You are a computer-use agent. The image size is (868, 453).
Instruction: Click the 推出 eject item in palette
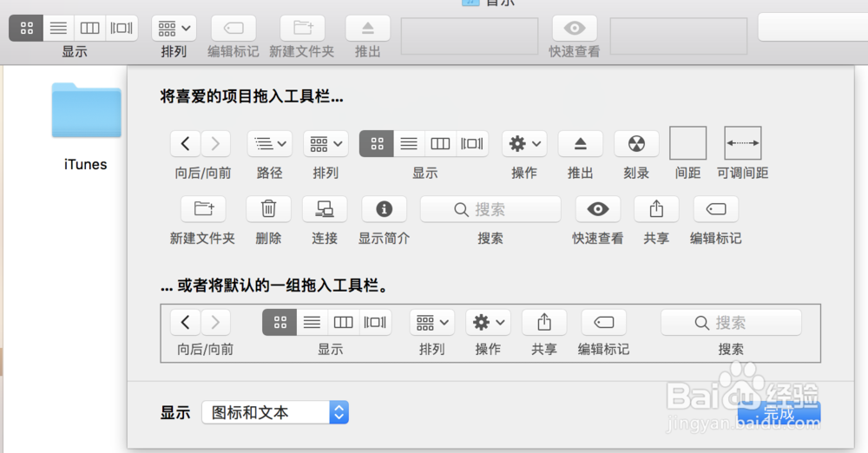tap(580, 144)
